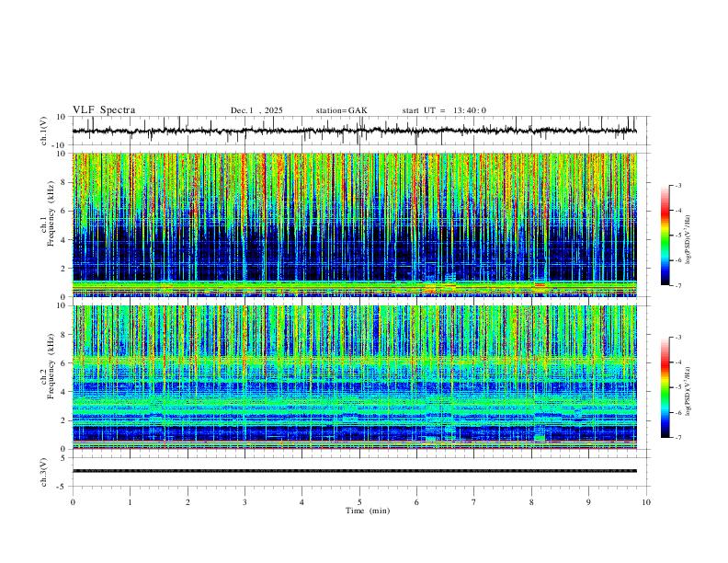Click time axis tick label '9'
The width and height of the screenshot is (728, 563).
(588, 502)
